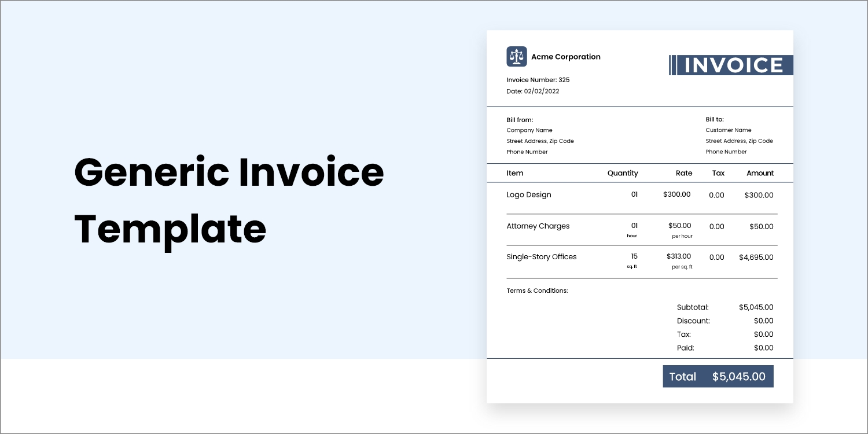Screen dimensions: 868x434
Task: Click the $0.00 discount value
Action: pos(764,321)
